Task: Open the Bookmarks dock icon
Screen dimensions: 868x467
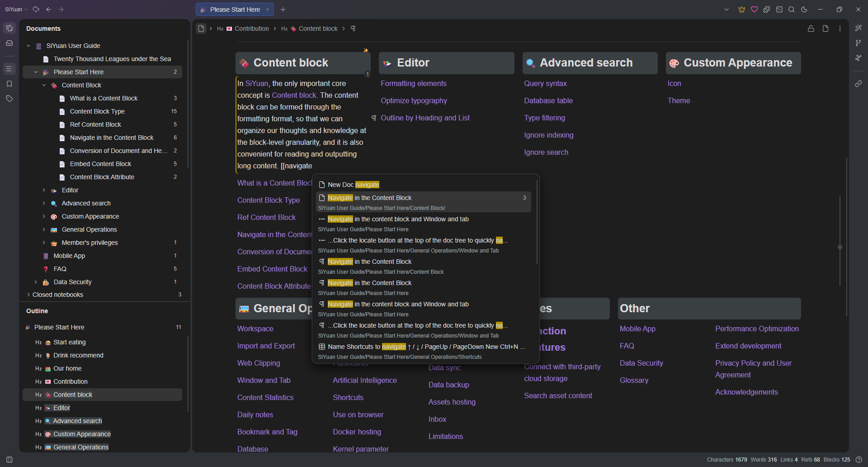Action: point(9,84)
